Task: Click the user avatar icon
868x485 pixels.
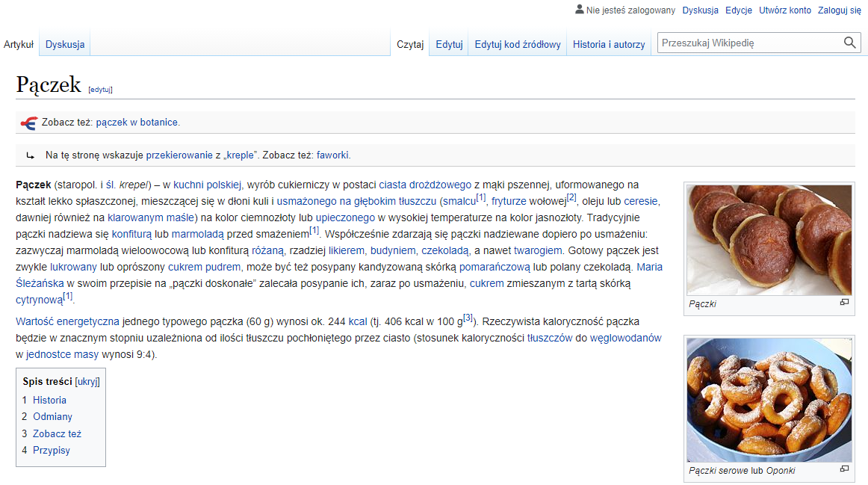Action: click(x=580, y=10)
